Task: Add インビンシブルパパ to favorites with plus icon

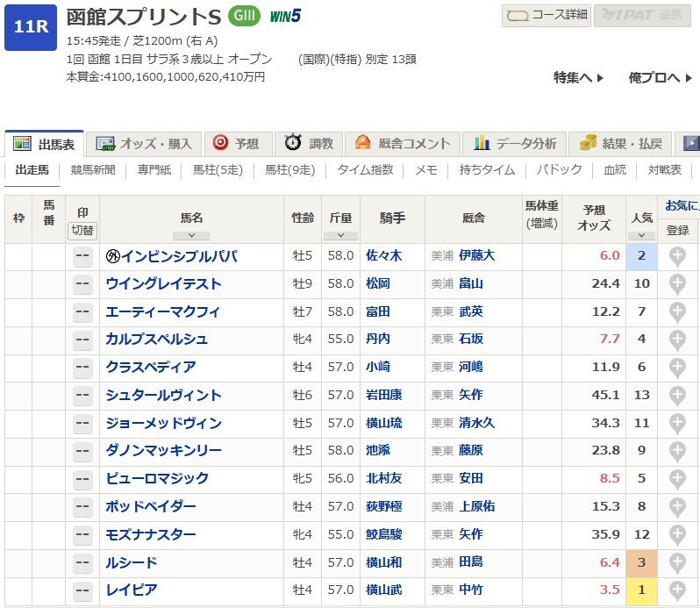Action: (677, 257)
